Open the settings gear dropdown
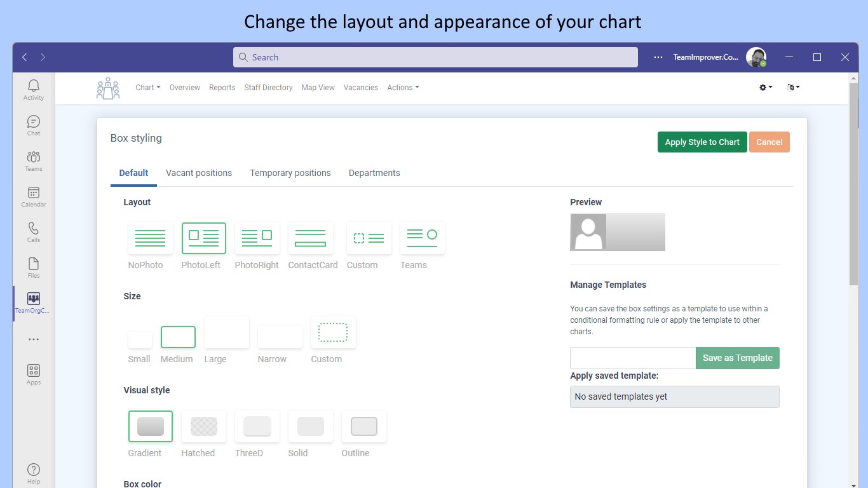 [x=766, y=88]
